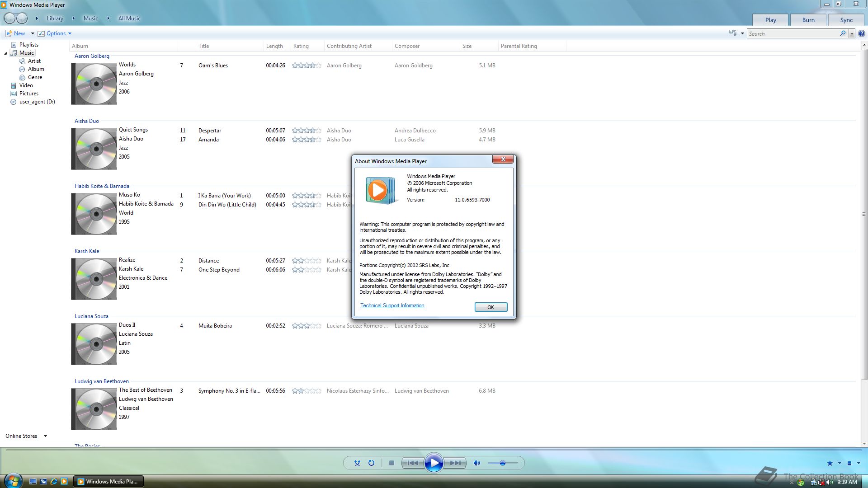Open the Technical Support Information link
The image size is (868, 488).
[x=392, y=306]
